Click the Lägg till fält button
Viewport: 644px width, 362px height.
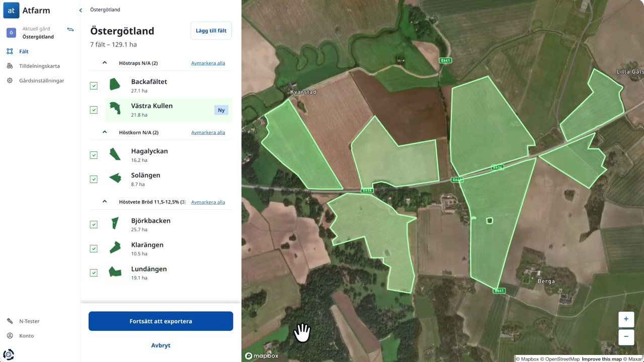pos(211,31)
